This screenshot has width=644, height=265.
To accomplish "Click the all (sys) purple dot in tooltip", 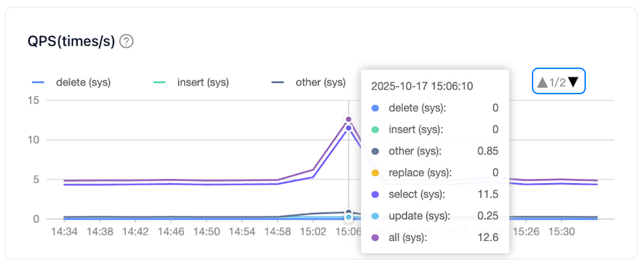I will click(375, 238).
